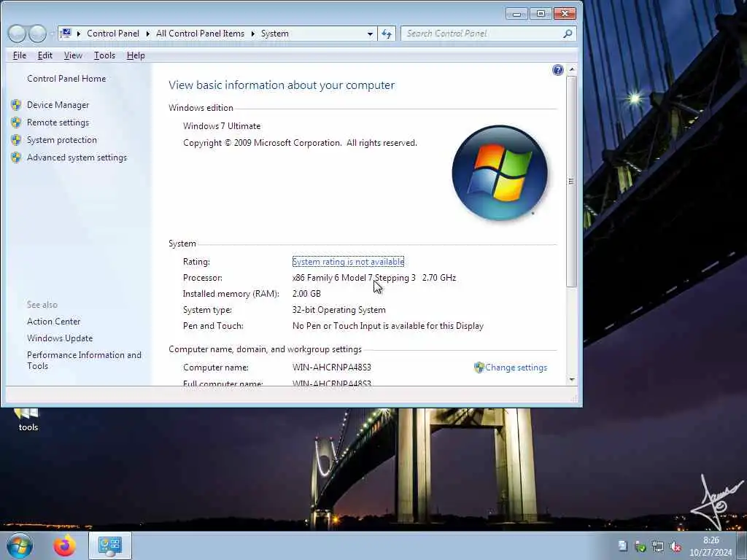Click the address bar computer icon

(x=66, y=34)
